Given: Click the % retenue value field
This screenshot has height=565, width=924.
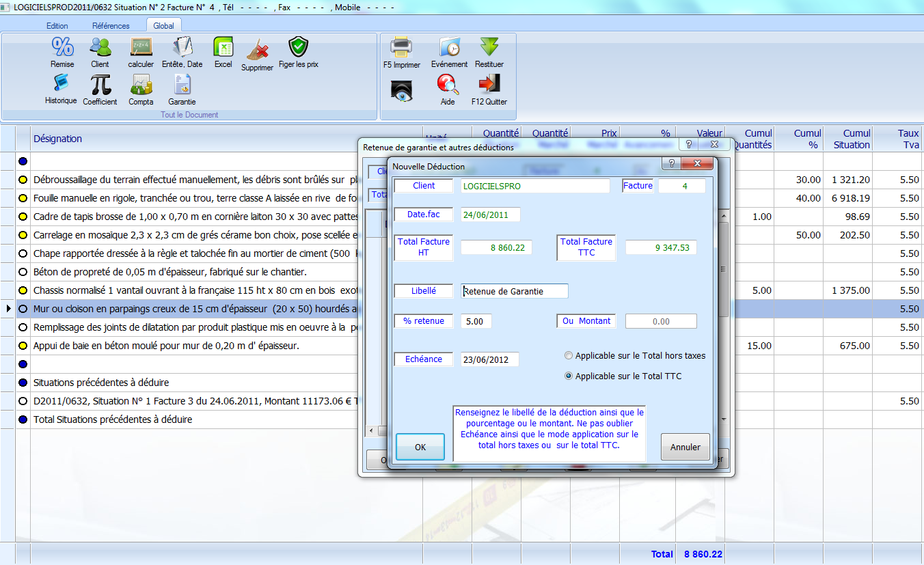Looking at the screenshot, I should click(476, 321).
